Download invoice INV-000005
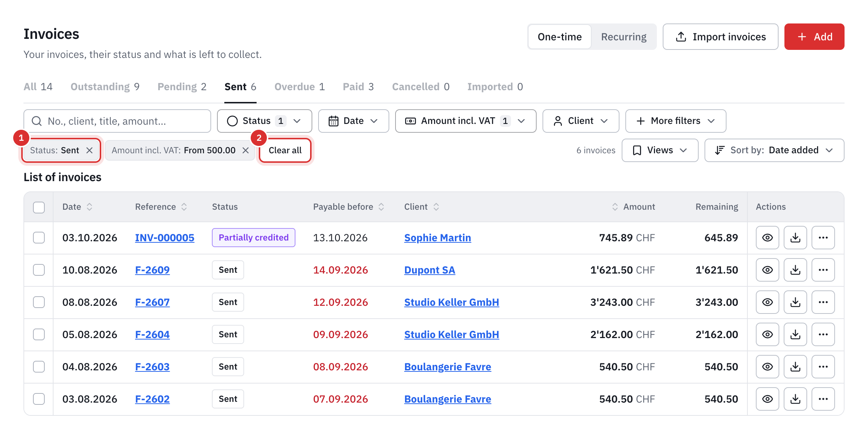The image size is (868, 440). coord(795,238)
